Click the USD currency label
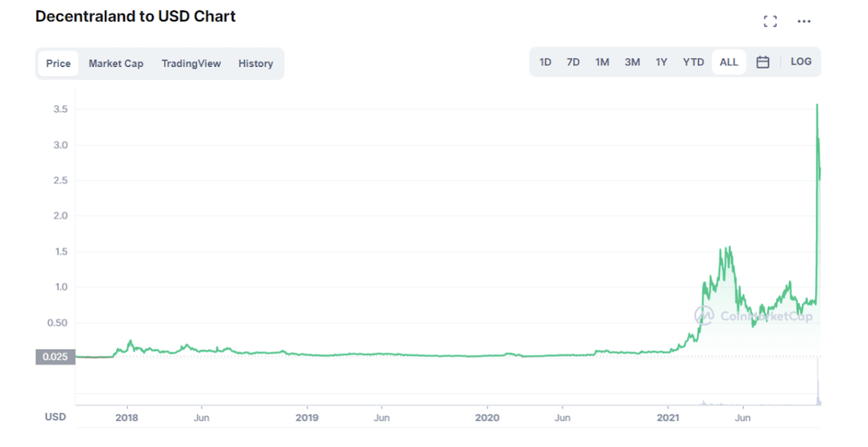The image size is (868, 447). click(x=56, y=417)
